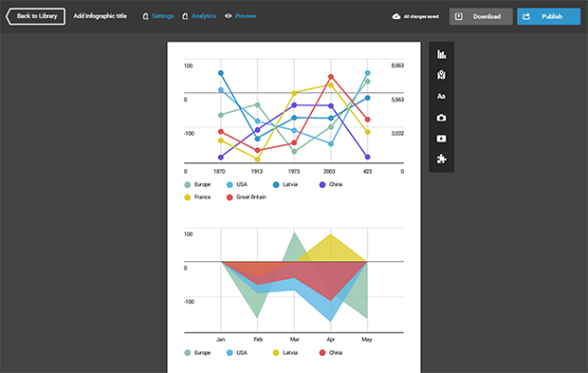Click the Jan label on area chart
Screen dimensions: 588x373
pos(220,340)
